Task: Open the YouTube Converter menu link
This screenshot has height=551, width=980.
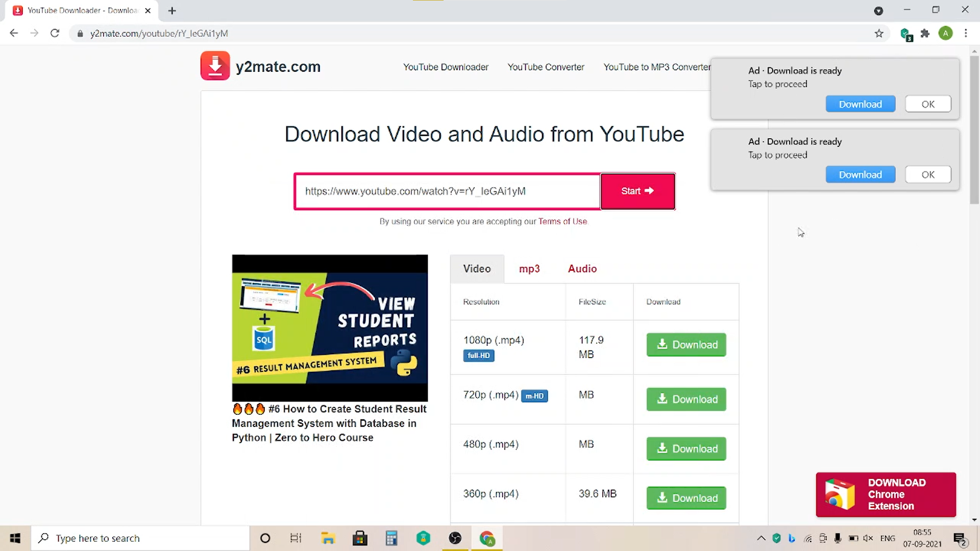Action: pyautogui.click(x=546, y=67)
